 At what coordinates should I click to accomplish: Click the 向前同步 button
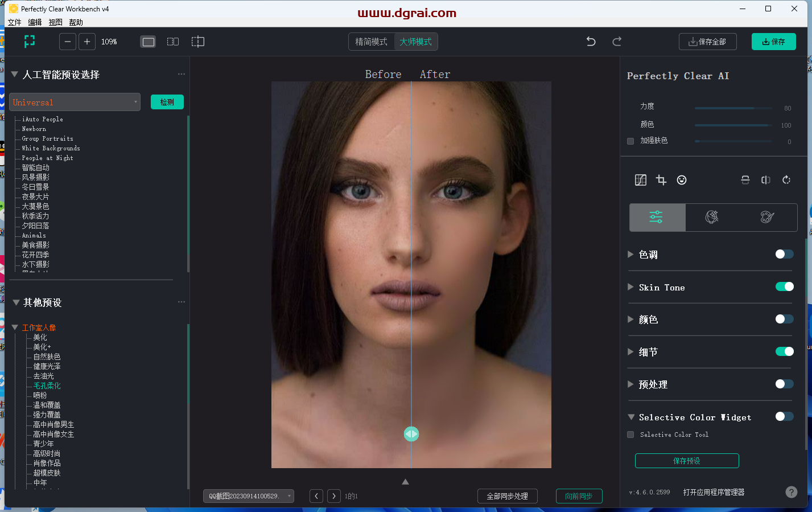click(x=579, y=496)
